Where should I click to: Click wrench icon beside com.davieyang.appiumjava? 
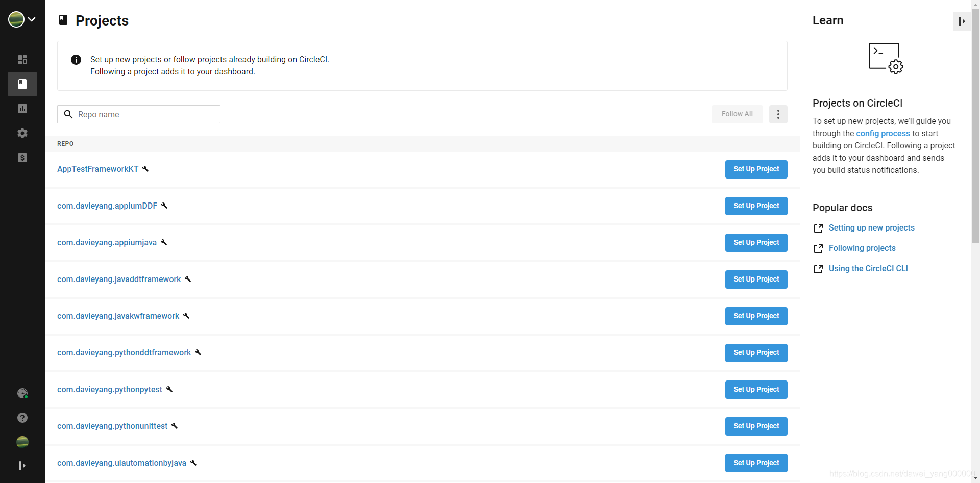click(x=164, y=242)
